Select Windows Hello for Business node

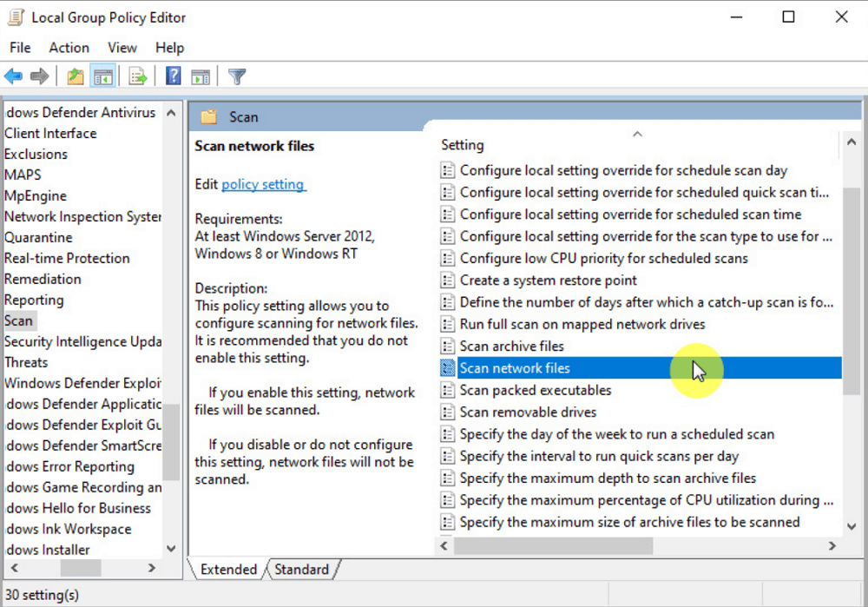coord(79,508)
